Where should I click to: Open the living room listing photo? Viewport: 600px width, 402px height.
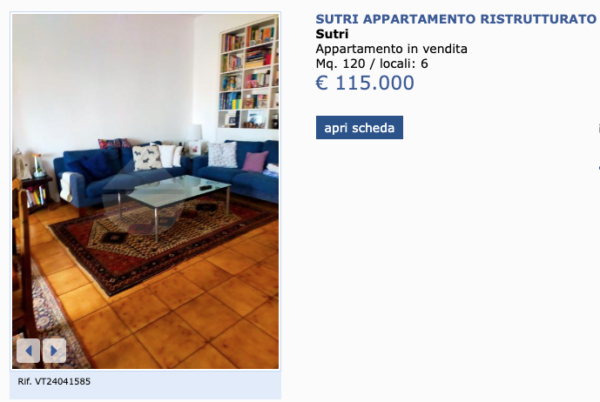145,191
